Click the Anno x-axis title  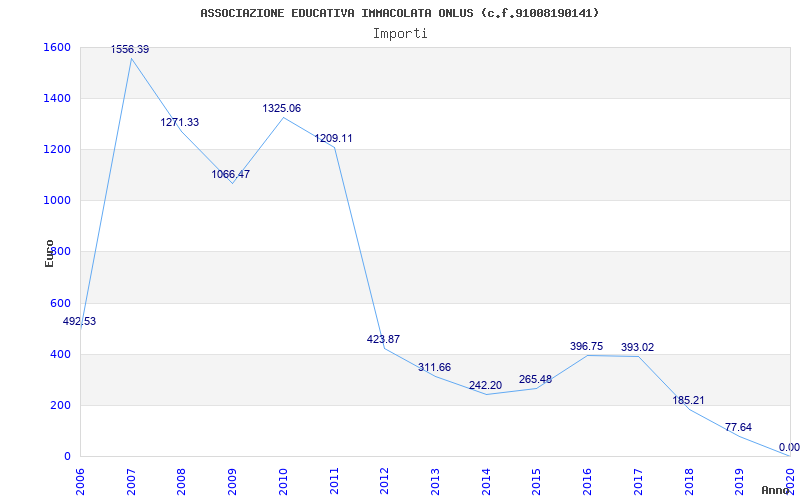[774, 490]
